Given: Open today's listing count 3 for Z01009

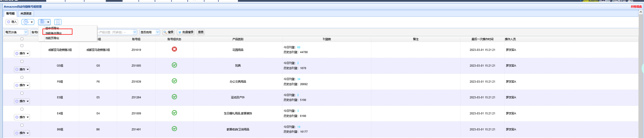Looking at the screenshot, I should point(298,111).
